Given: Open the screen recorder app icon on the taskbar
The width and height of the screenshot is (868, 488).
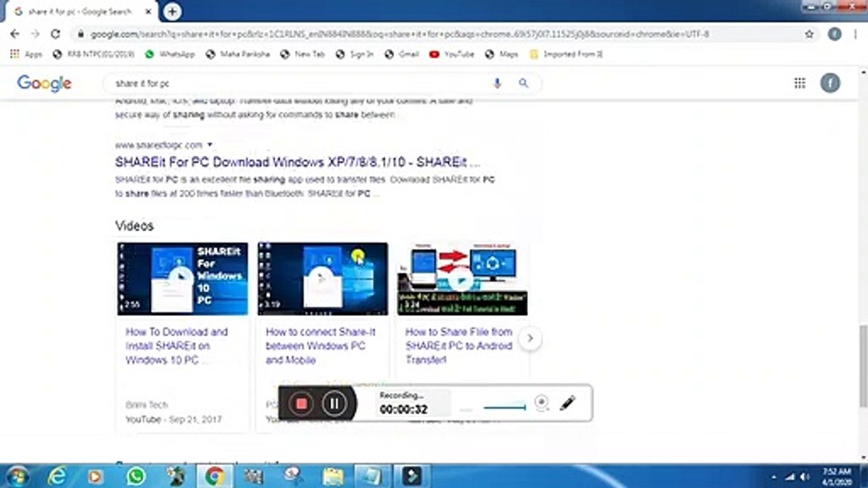Looking at the screenshot, I should (x=412, y=476).
